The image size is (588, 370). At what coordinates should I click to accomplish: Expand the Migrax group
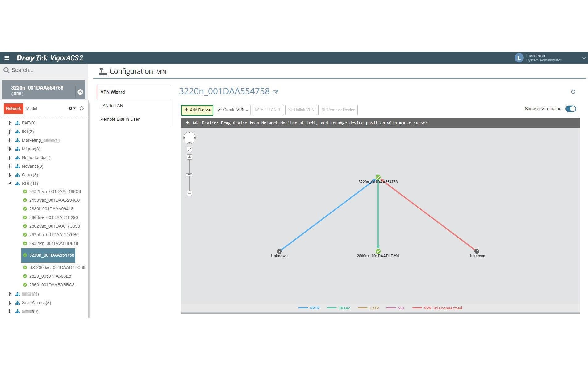point(10,149)
